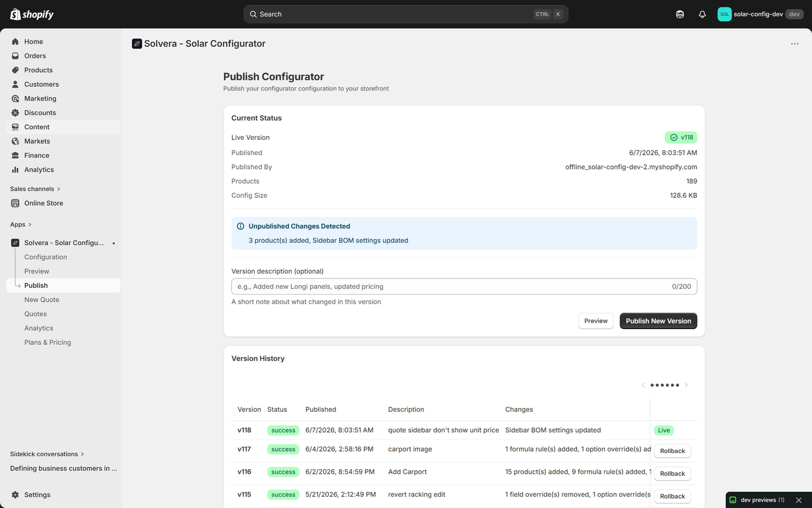Open Products in sidebar
Screen dimensions: 812x508
coord(63,70)
